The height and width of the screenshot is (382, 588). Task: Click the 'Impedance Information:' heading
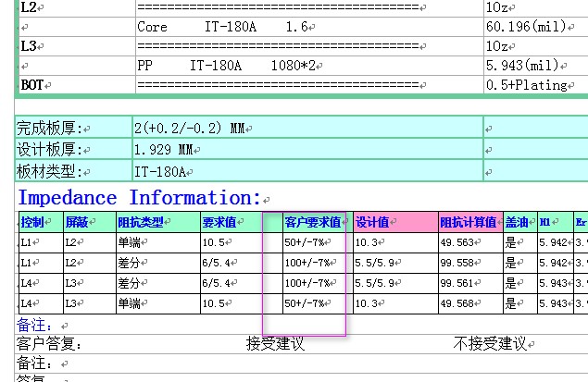coord(139,197)
